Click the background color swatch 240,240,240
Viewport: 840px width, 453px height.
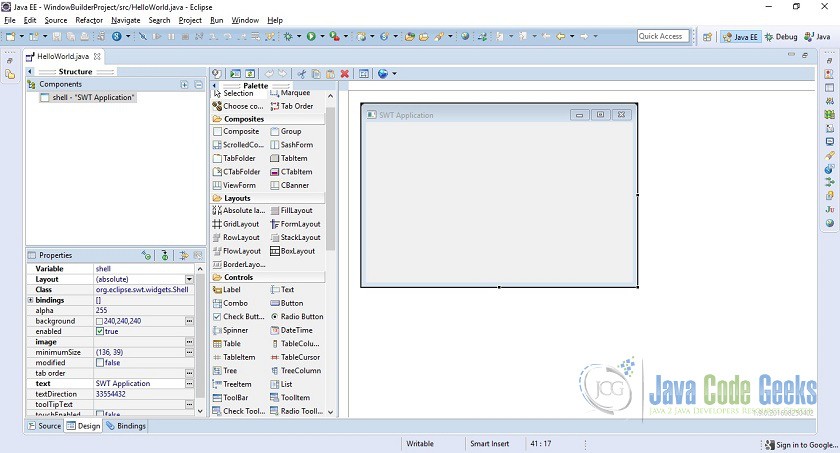point(99,321)
